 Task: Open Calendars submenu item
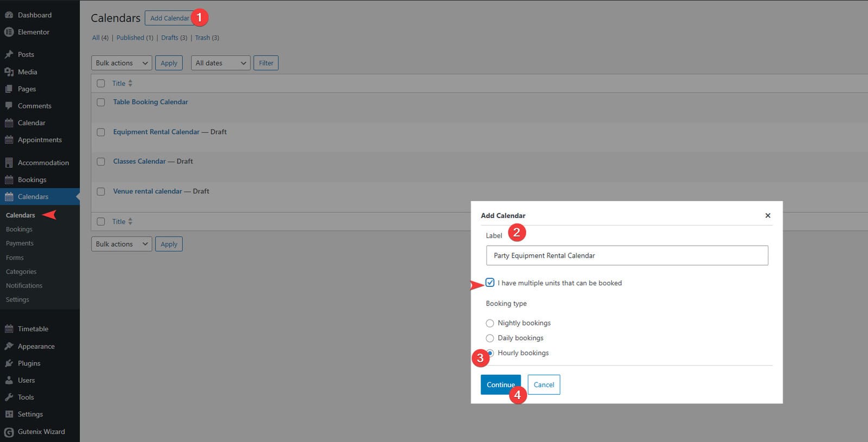point(21,215)
